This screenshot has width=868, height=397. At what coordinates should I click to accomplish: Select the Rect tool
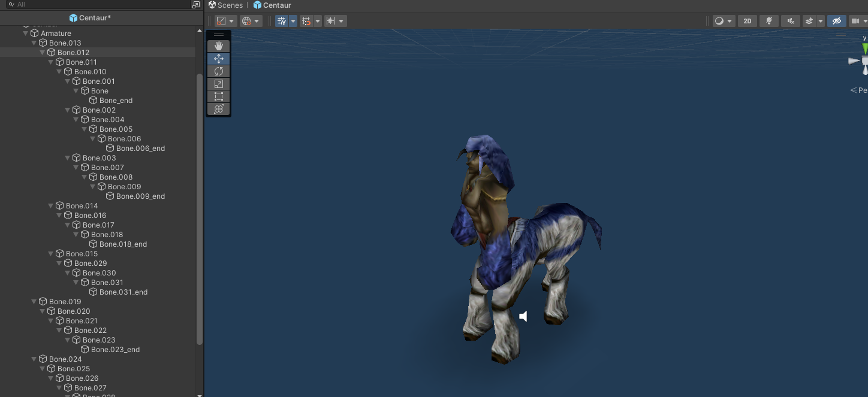[218, 96]
